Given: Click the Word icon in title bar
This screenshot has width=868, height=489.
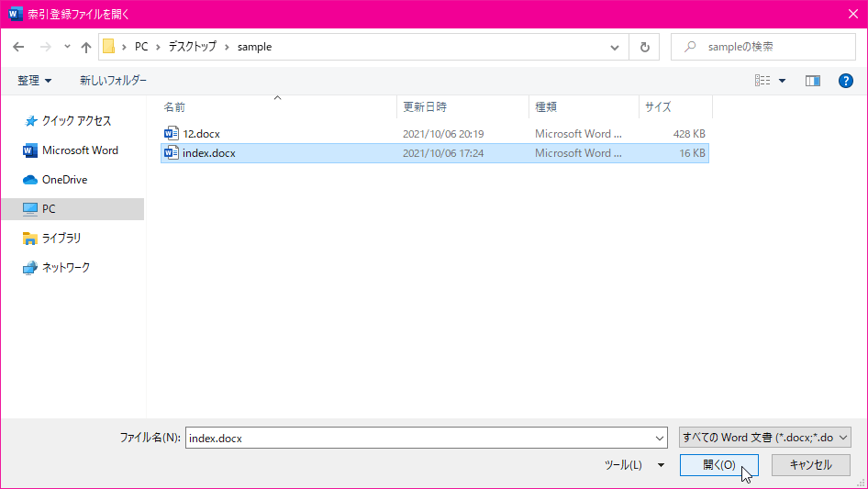Looking at the screenshot, I should (x=16, y=14).
